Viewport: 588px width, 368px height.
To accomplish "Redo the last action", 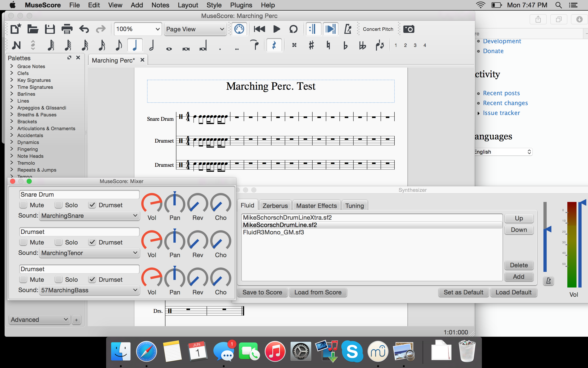I will [101, 29].
